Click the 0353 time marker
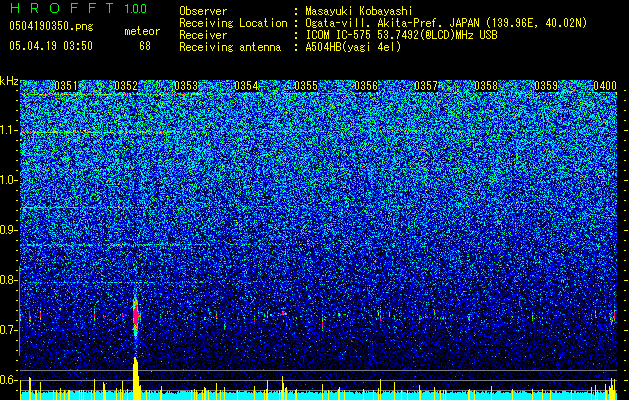629x400 pixels. [x=186, y=86]
